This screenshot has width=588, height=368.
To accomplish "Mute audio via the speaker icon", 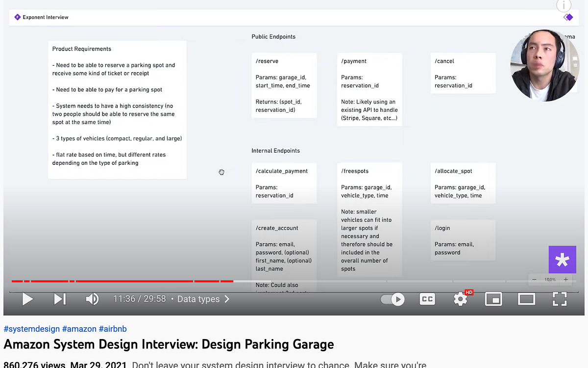I will (92, 299).
